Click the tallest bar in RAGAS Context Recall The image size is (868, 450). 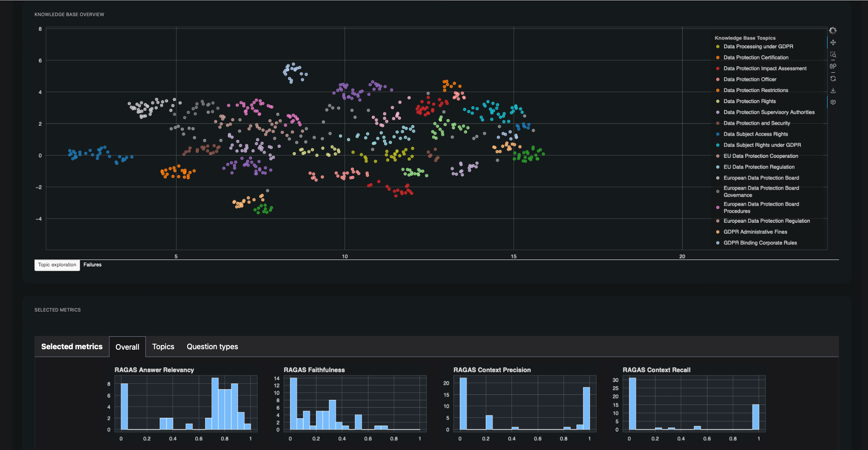tap(632, 404)
